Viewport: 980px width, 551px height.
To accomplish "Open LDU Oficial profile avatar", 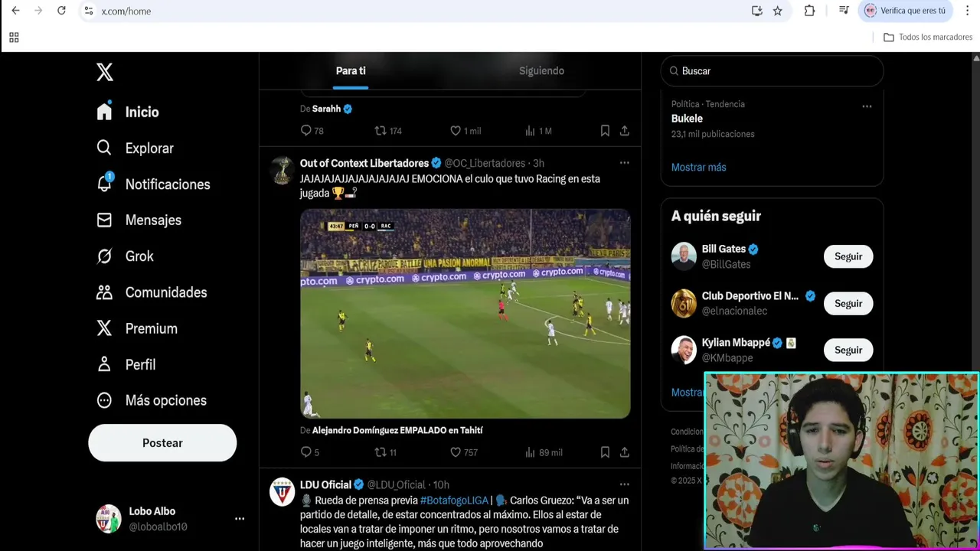I will [x=283, y=492].
